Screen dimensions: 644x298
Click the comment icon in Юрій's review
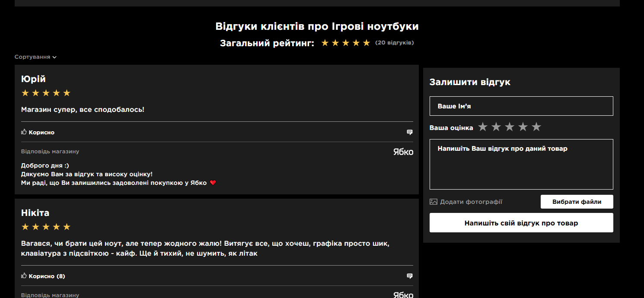(410, 132)
